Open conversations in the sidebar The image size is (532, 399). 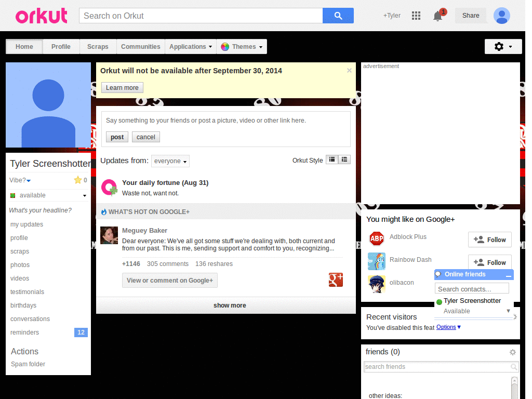pos(30,319)
